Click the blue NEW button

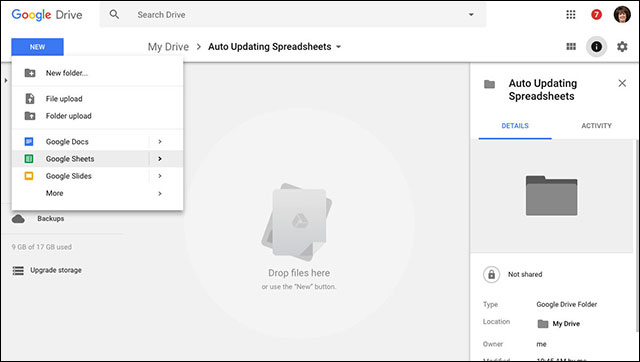(x=37, y=47)
